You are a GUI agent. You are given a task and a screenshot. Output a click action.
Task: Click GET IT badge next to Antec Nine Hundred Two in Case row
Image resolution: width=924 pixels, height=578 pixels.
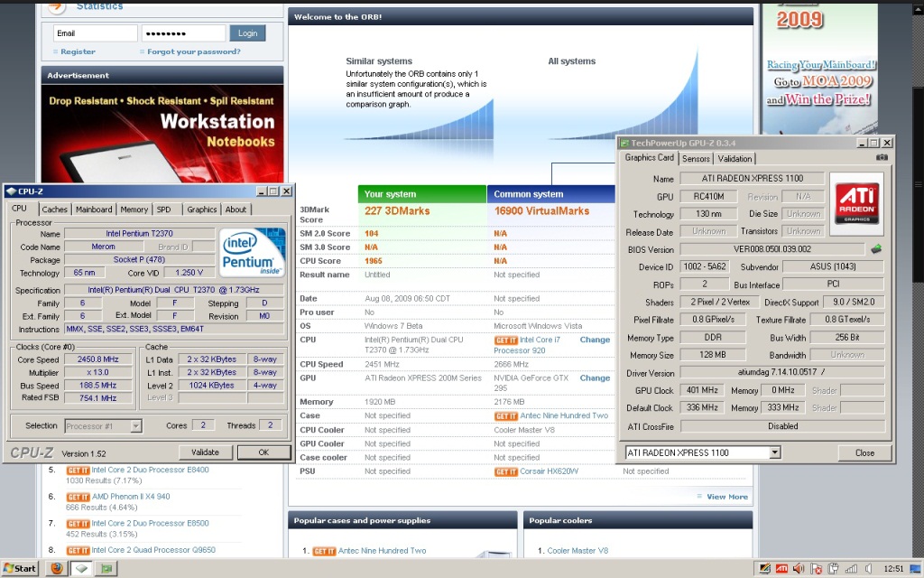point(505,416)
